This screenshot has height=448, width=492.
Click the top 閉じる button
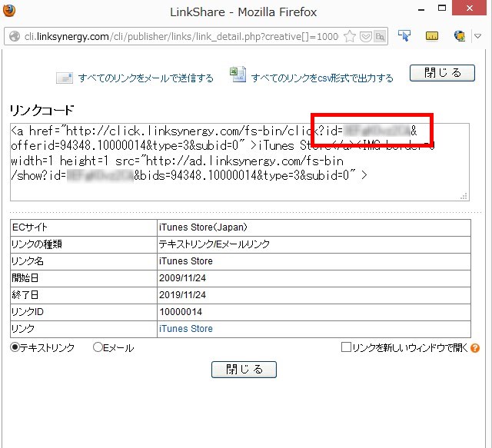pyautogui.click(x=442, y=73)
